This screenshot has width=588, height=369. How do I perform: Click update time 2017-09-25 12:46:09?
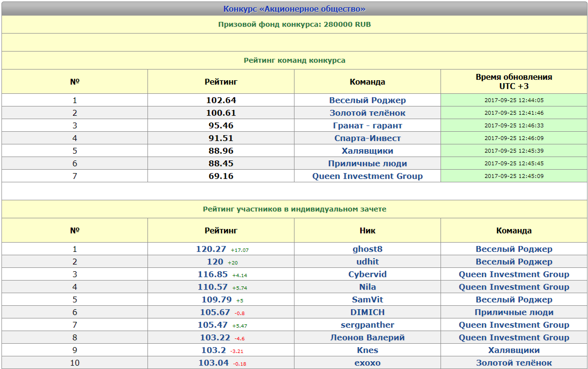(x=514, y=138)
